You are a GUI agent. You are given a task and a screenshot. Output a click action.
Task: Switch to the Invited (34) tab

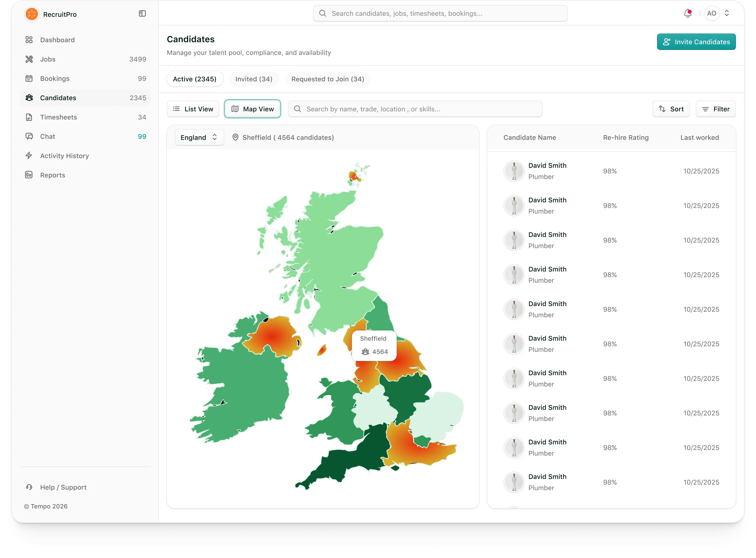point(254,79)
